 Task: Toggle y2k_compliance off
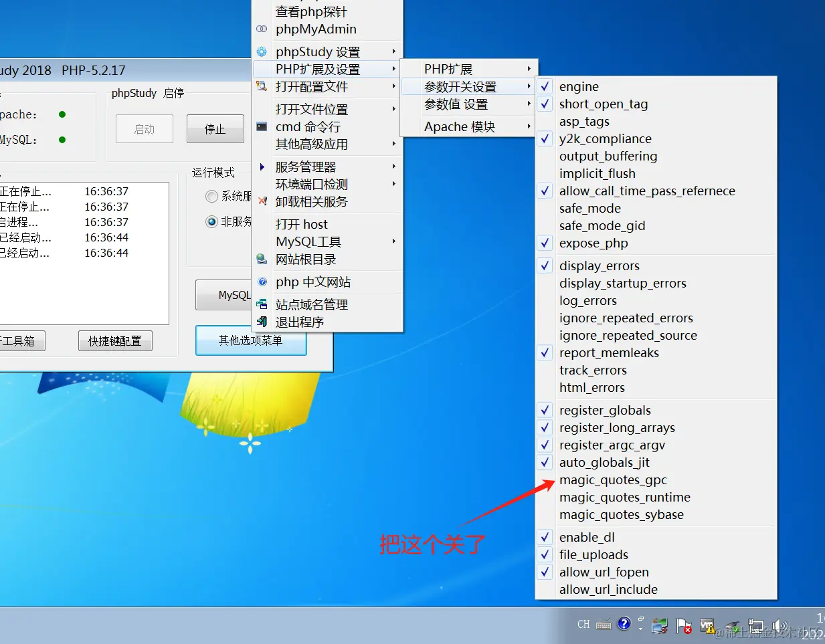pos(656,138)
